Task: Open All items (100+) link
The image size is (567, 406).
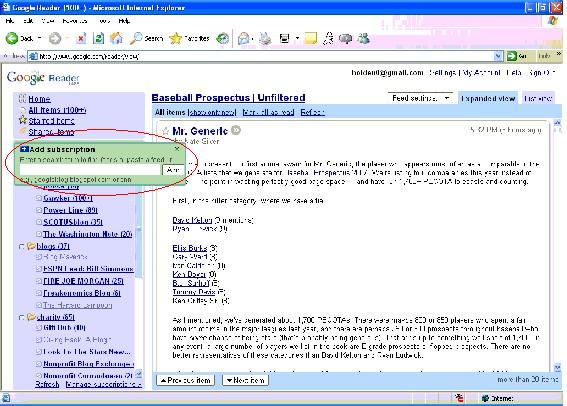Action: (57, 110)
